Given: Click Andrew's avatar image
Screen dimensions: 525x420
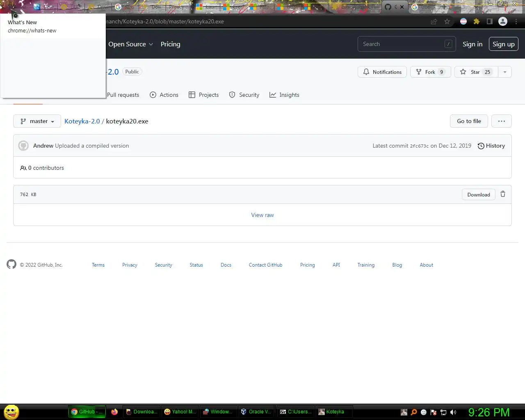Looking at the screenshot, I should tap(23, 146).
